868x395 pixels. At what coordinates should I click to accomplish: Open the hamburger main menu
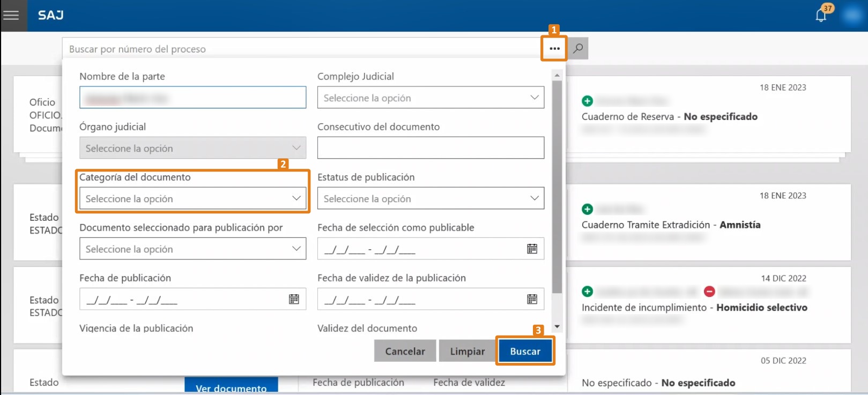[11, 15]
